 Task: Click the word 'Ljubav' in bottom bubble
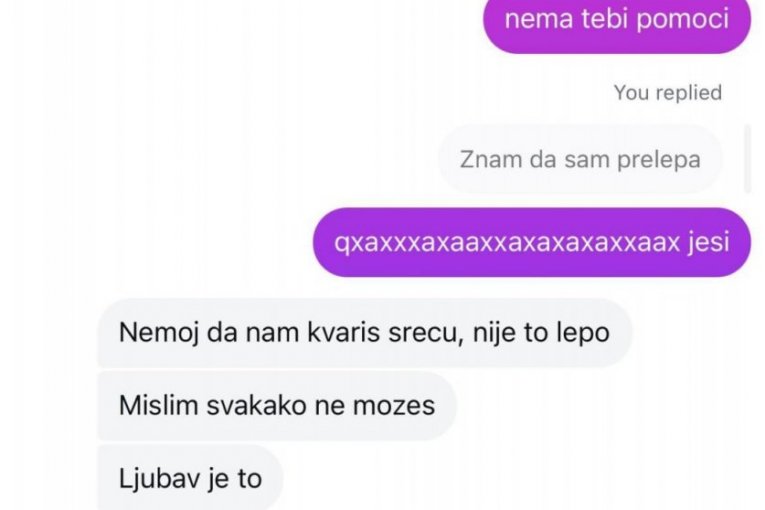point(159,479)
